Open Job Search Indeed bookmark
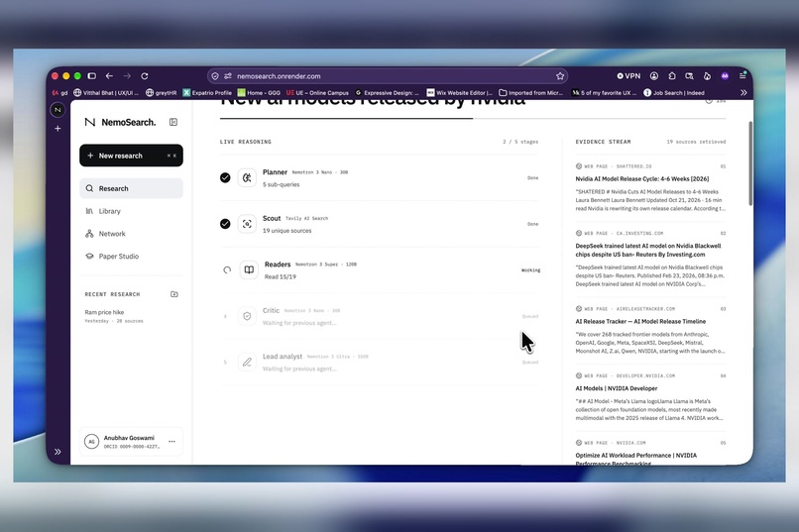 [674, 93]
